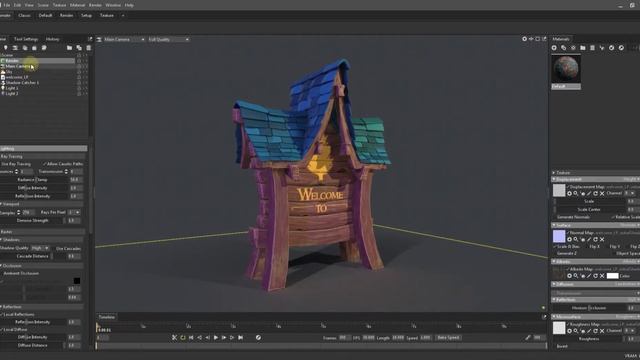This screenshot has width=640, height=360.
Task: Collapse the Viewport section in render settings
Action: 42,204
